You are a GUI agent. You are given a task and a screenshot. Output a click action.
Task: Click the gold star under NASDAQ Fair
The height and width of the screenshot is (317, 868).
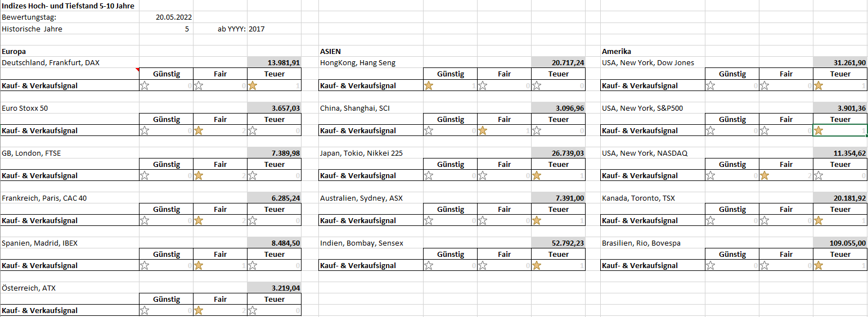(764, 176)
